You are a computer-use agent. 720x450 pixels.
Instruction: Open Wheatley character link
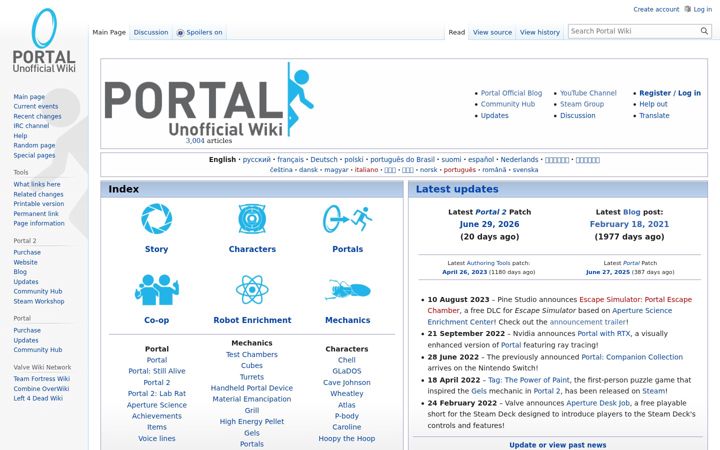tap(347, 394)
